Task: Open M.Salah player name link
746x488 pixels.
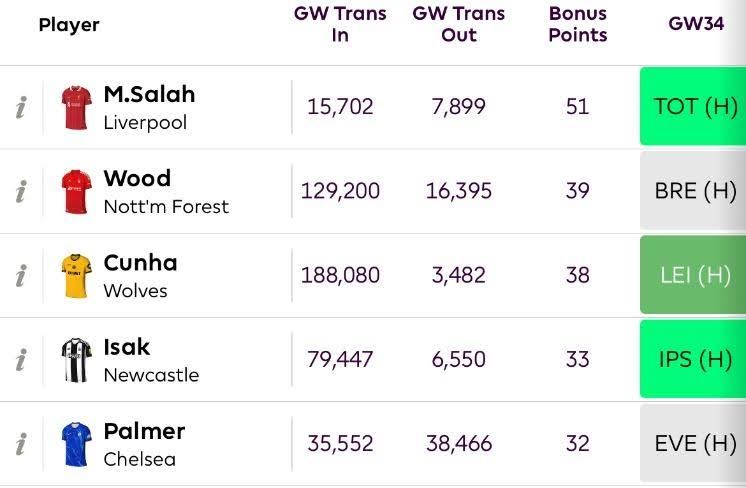Action: (149, 94)
